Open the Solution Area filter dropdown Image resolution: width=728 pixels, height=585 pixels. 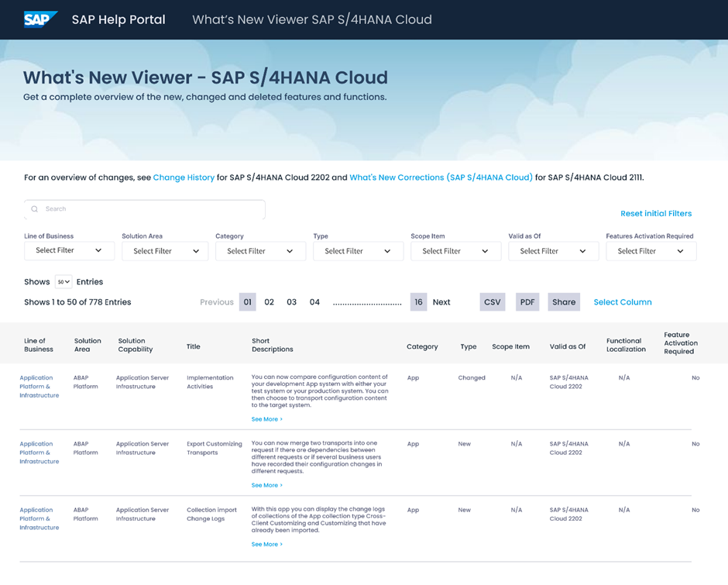164,251
